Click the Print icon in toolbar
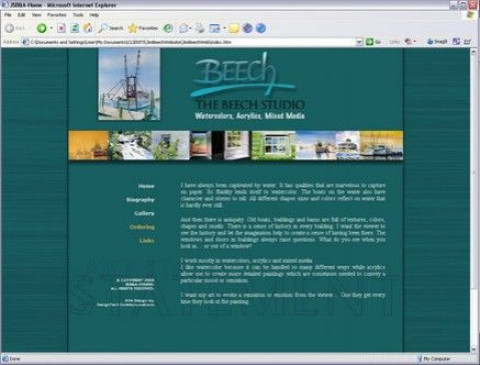Image resolution: width=480 pixels, height=365 pixels. [200, 28]
